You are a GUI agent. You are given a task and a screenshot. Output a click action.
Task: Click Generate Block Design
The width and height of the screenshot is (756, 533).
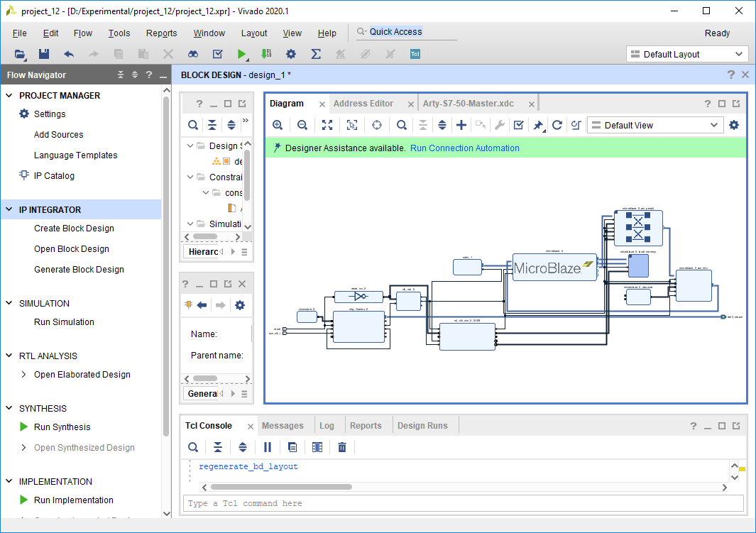tap(79, 270)
